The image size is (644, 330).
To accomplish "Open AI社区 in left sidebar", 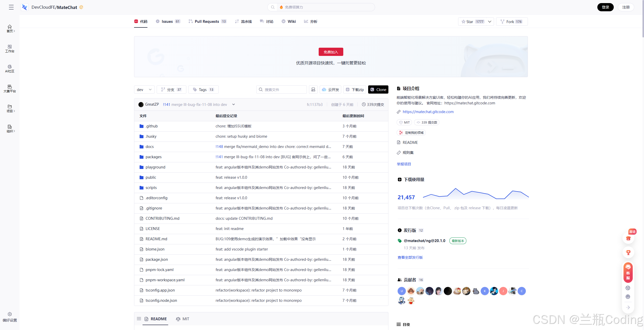I will [x=10, y=68].
